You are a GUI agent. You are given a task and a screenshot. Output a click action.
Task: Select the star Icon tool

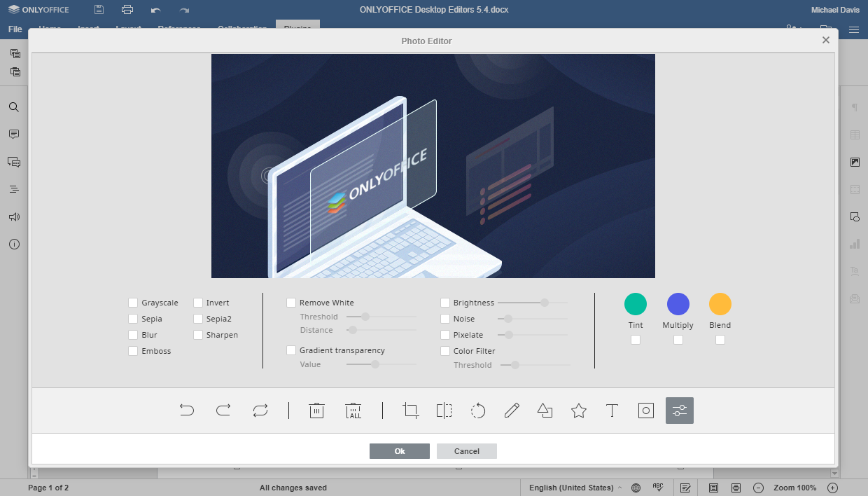coord(579,411)
